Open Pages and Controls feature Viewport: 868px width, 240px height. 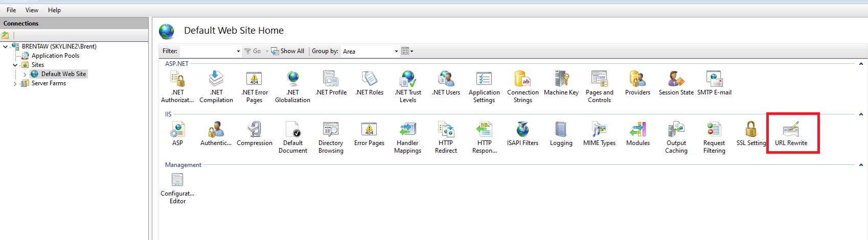click(x=600, y=87)
